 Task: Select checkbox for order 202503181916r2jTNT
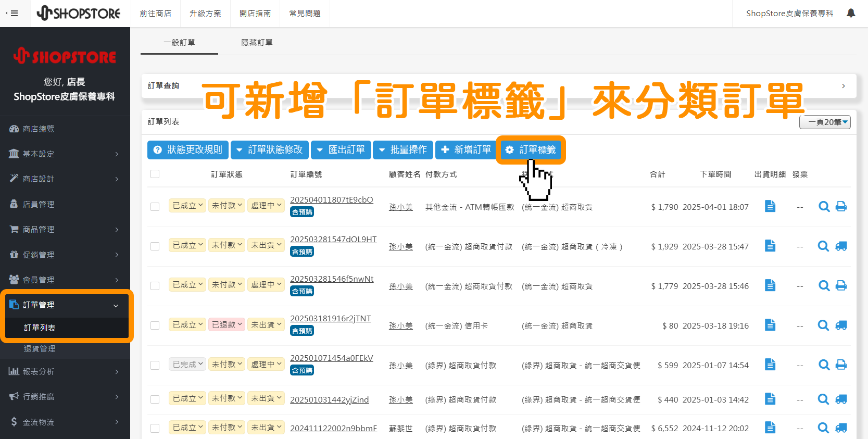(x=155, y=325)
